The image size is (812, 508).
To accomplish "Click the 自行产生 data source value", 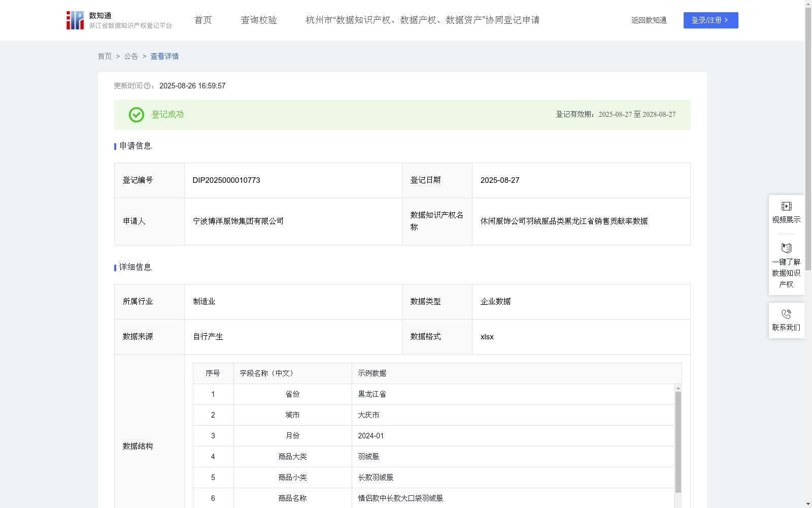I will pos(208,337).
